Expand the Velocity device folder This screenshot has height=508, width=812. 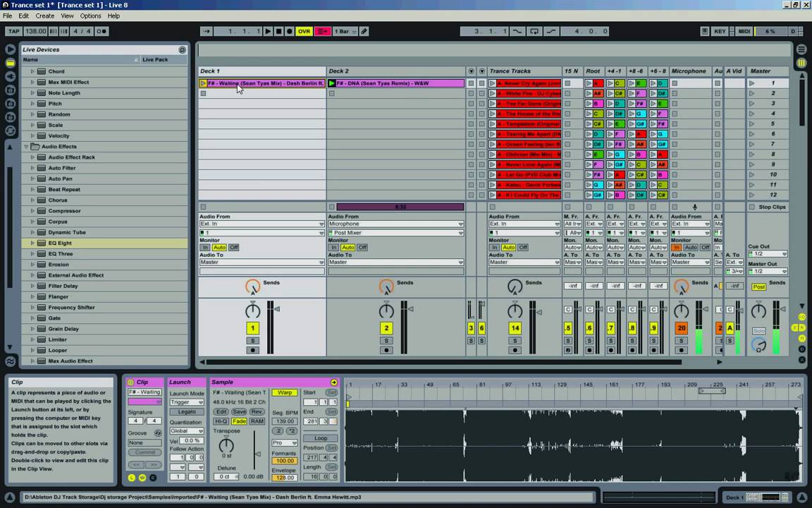point(32,135)
